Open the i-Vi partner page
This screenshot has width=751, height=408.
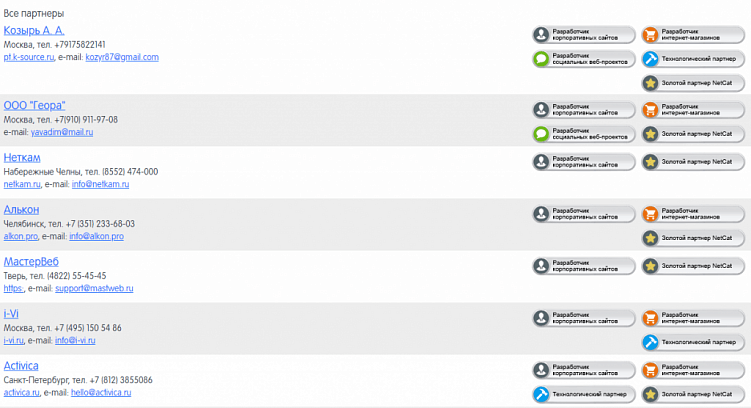(x=12, y=314)
